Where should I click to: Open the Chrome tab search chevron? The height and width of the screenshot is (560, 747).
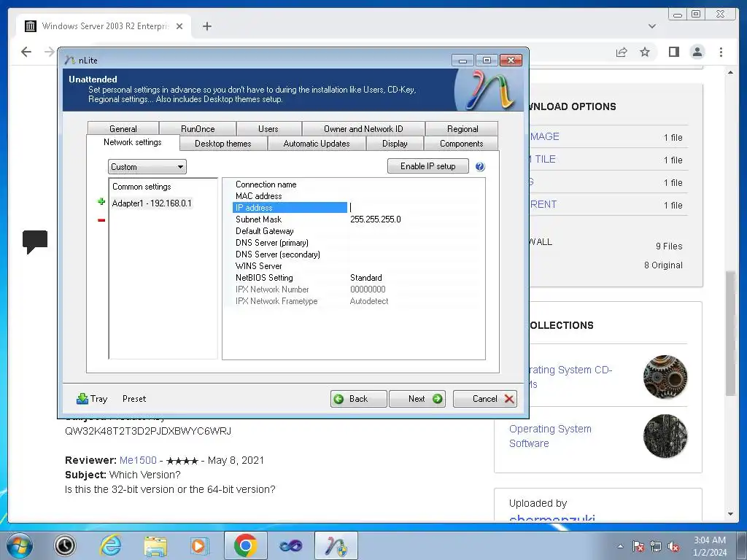[x=651, y=26]
